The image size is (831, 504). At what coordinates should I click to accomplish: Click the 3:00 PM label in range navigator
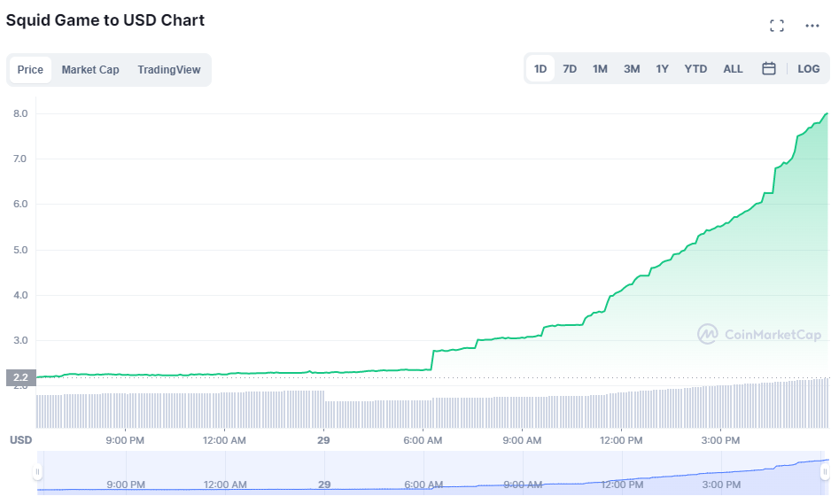click(x=721, y=485)
